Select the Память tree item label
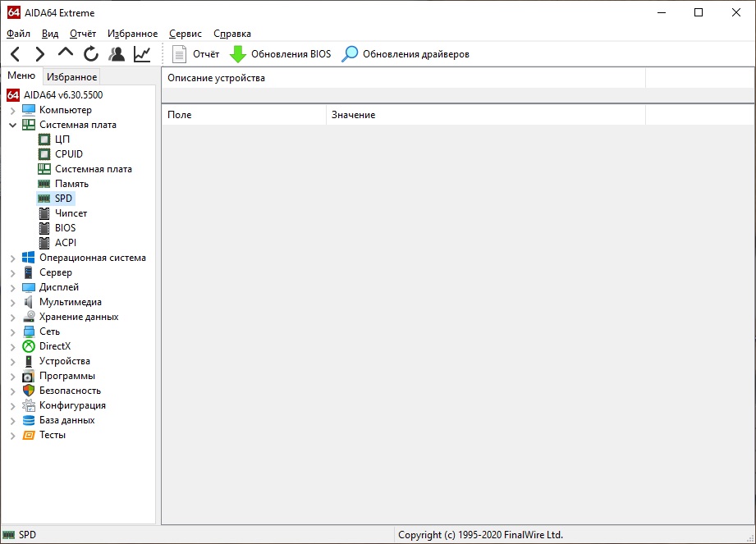The height and width of the screenshot is (544, 756). [72, 184]
